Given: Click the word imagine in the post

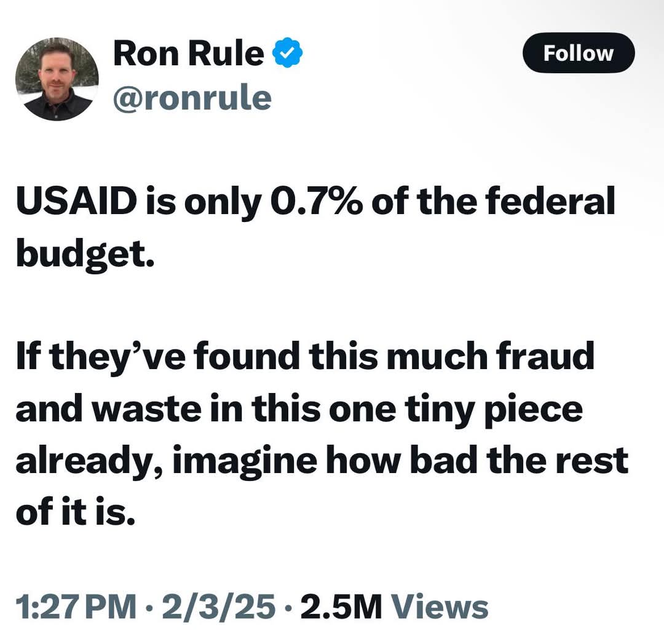Looking at the screenshot, I should coord(245,462).
